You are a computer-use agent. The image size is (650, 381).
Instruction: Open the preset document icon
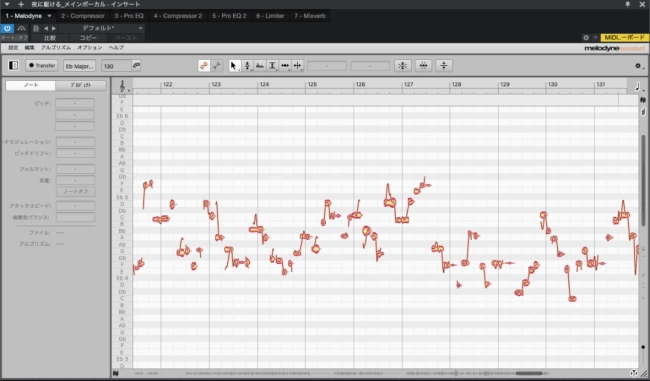pos(36,28)
